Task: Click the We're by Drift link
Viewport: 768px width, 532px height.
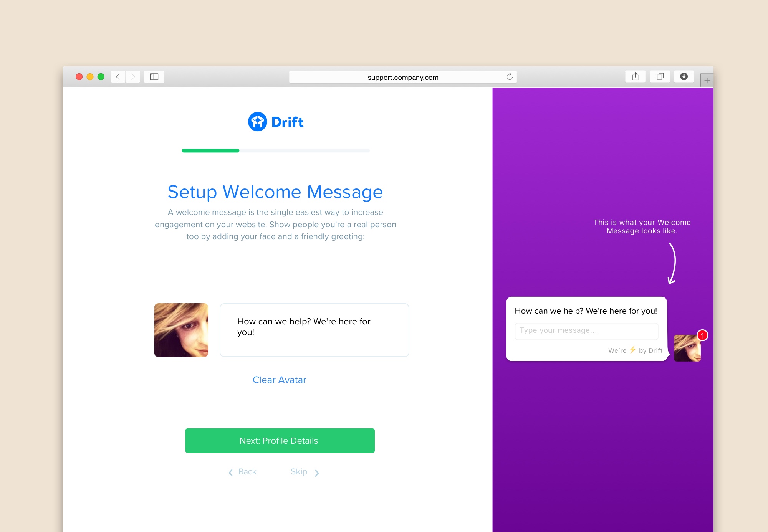Action: tap(636, 350)
